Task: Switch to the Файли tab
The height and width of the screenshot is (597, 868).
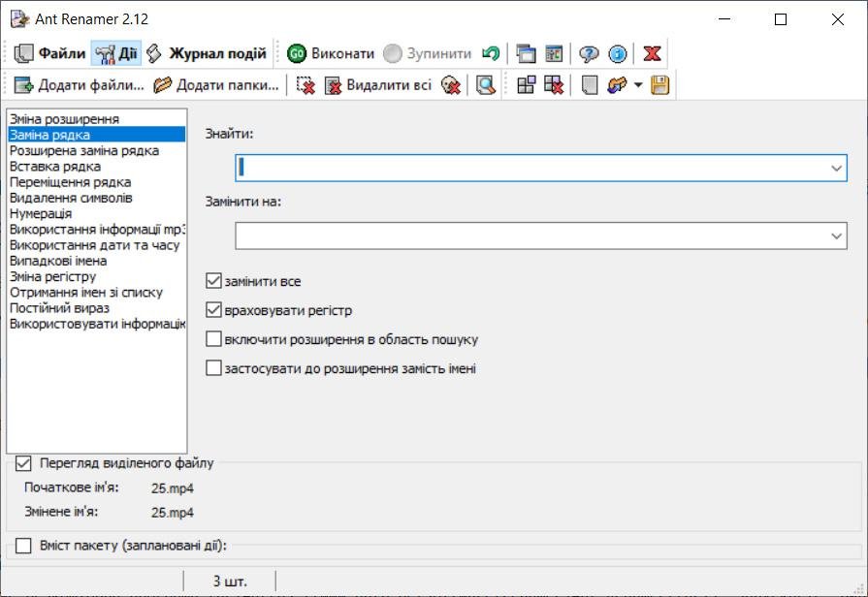Action: (49, 53)
